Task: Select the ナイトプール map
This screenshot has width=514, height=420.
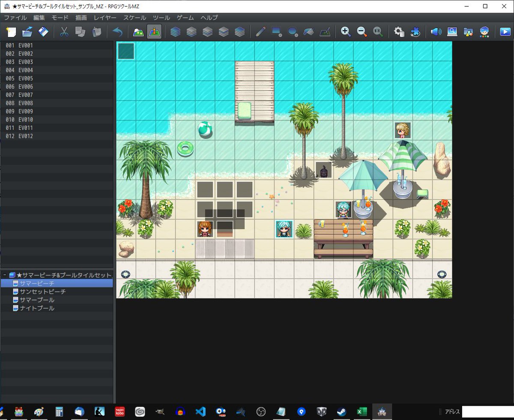Action: pos(57,308)
